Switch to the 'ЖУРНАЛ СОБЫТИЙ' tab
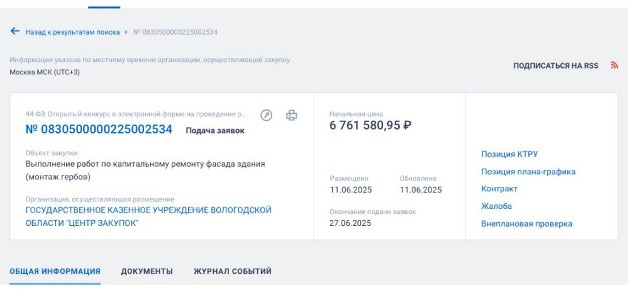This screenshot has height=292, width=644. click(232, 271)
